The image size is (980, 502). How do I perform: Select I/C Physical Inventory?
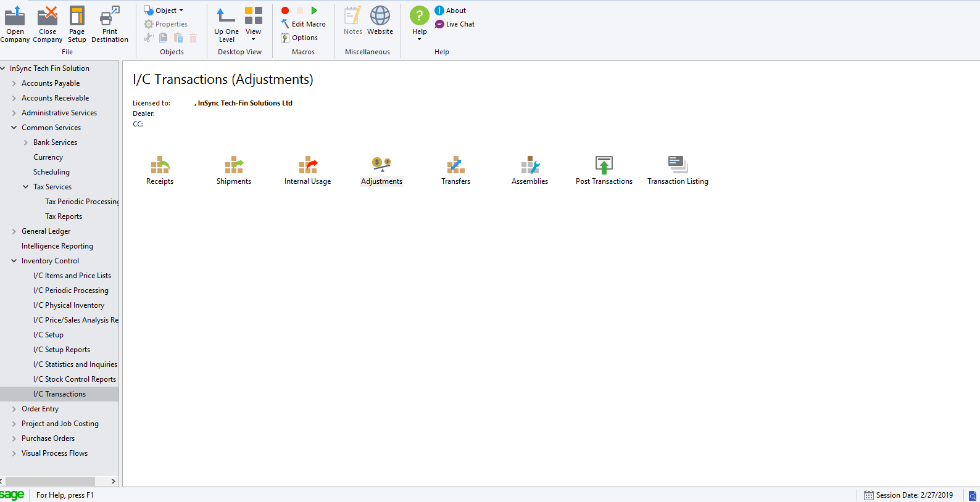point(69,305)
